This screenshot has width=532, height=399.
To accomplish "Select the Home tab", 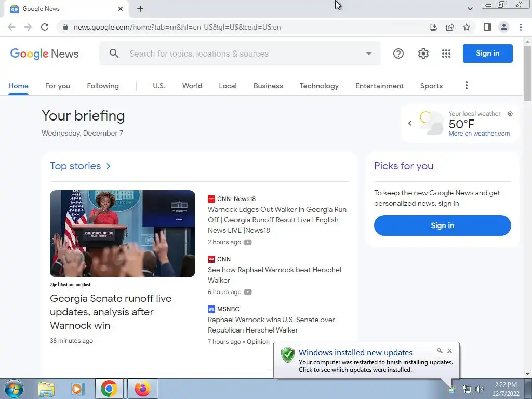I will (x=18, y=86).
